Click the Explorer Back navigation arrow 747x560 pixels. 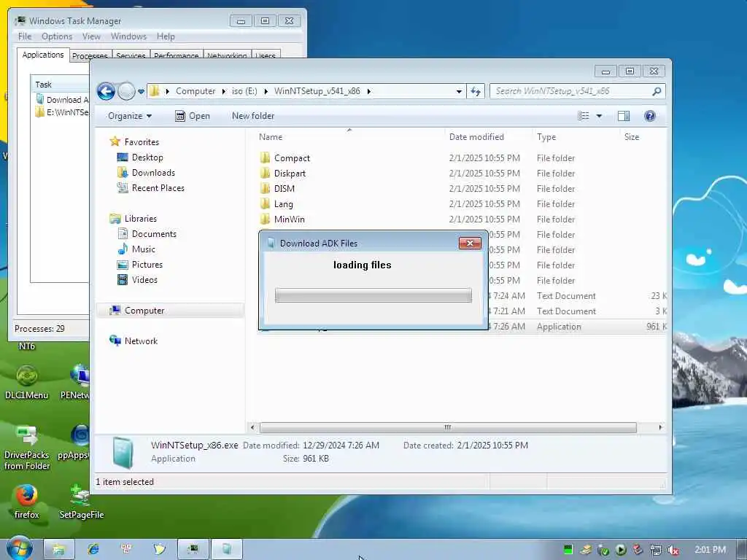click(x=106, y=91)
